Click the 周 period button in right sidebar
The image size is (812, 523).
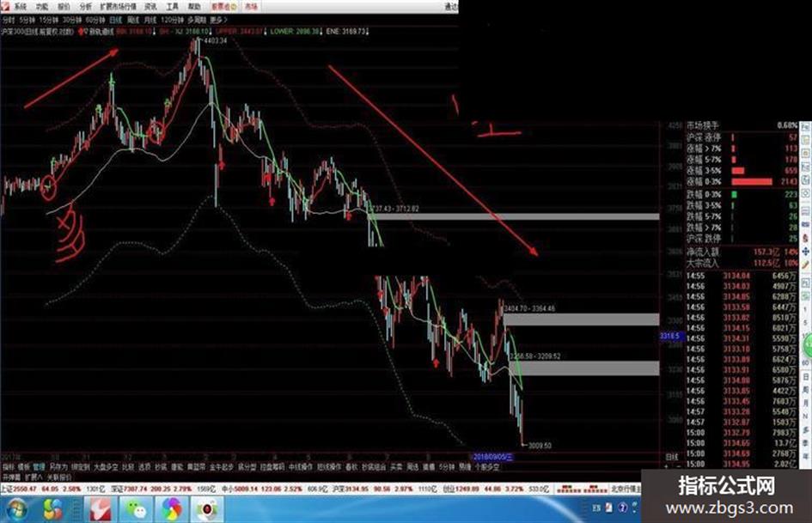[806, 390]
